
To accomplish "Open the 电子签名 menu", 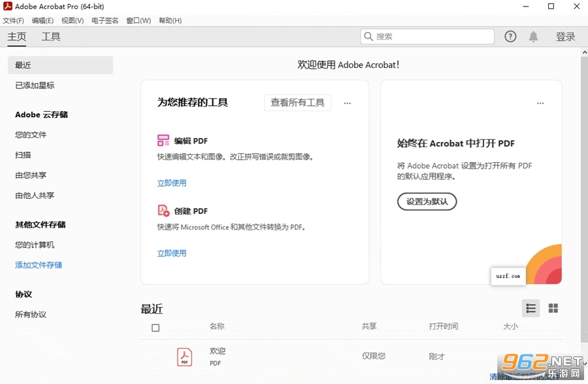I will tap(105, 21).
